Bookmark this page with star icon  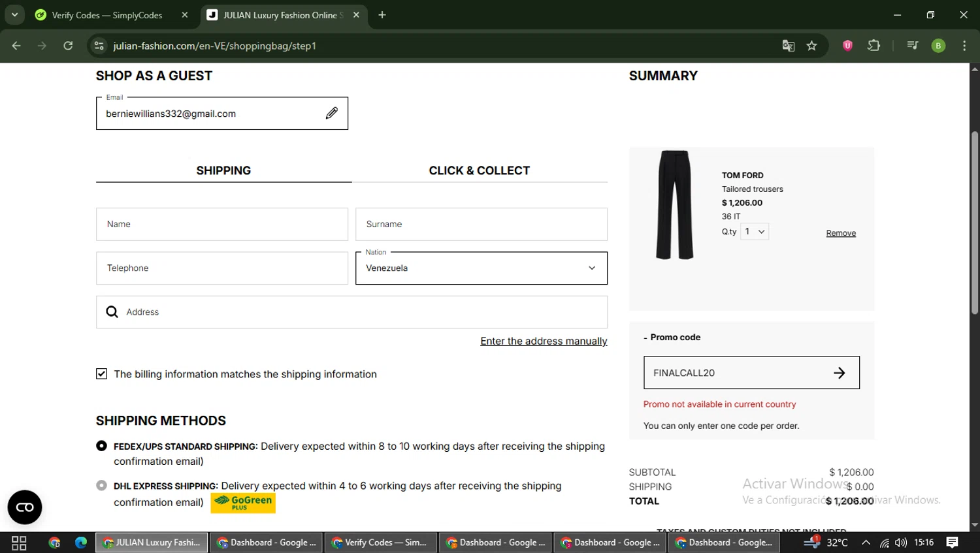tap(811, 46)
